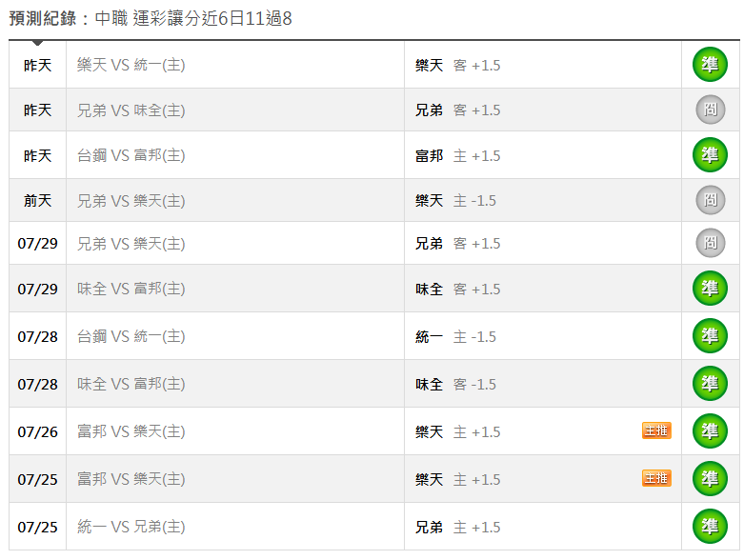Click the 主推 badge in 07/25 富邦 VS 樂天 row
Image resolution: width=744 pixels, height=560 pixels.
click(656, 478)
